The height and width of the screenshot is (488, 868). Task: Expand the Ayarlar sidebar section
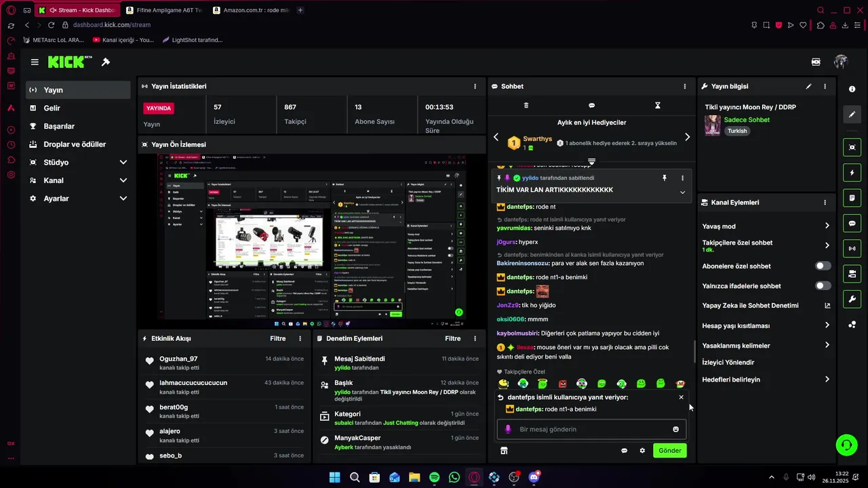(123, 199)
